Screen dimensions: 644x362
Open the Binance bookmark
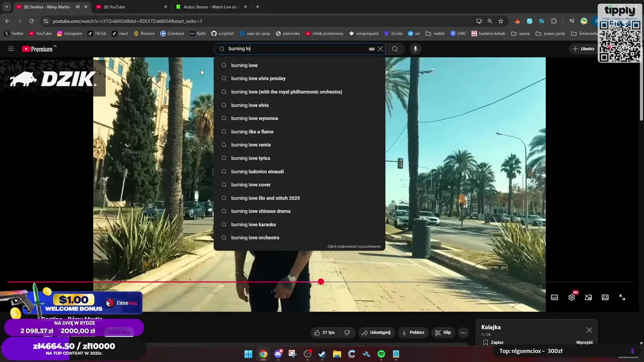tap(144, 34)
